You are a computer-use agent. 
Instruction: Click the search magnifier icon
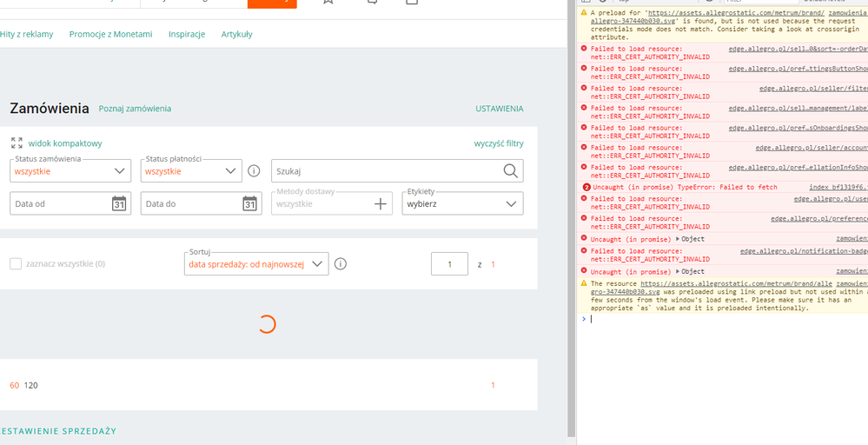click(511, 171)
